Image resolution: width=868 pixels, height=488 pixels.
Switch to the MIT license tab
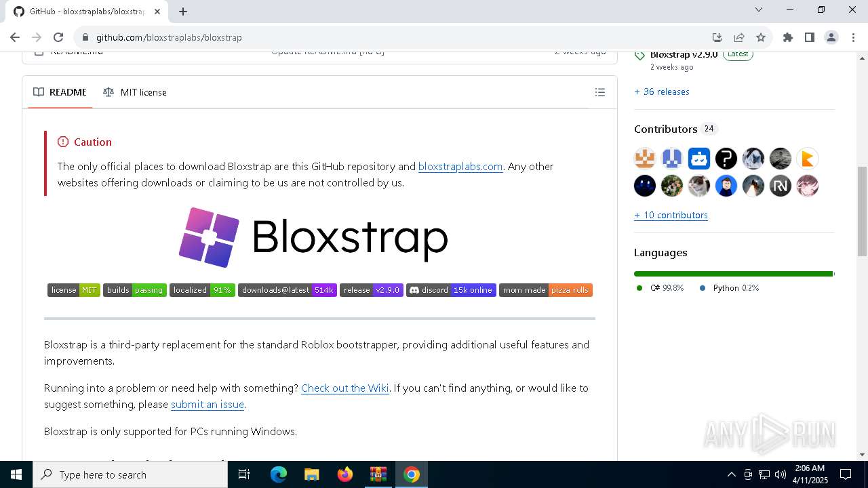point(135,92)
